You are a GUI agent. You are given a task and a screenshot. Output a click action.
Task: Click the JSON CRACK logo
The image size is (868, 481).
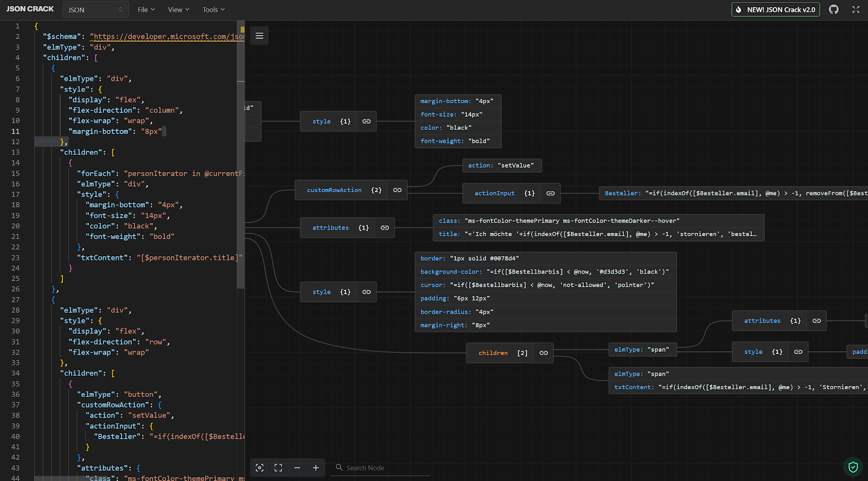(x=30, y=9)
